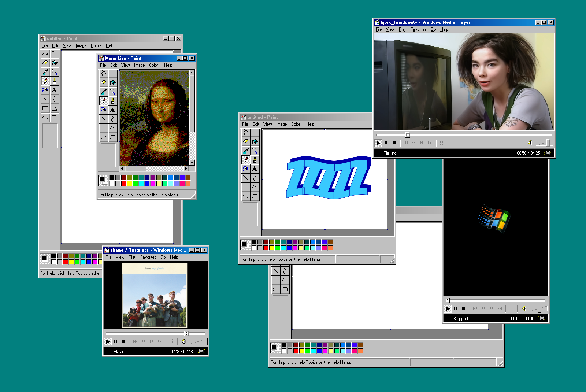Pause the björk_teardowntv video

pyautogui.click(x=386, y=143)
